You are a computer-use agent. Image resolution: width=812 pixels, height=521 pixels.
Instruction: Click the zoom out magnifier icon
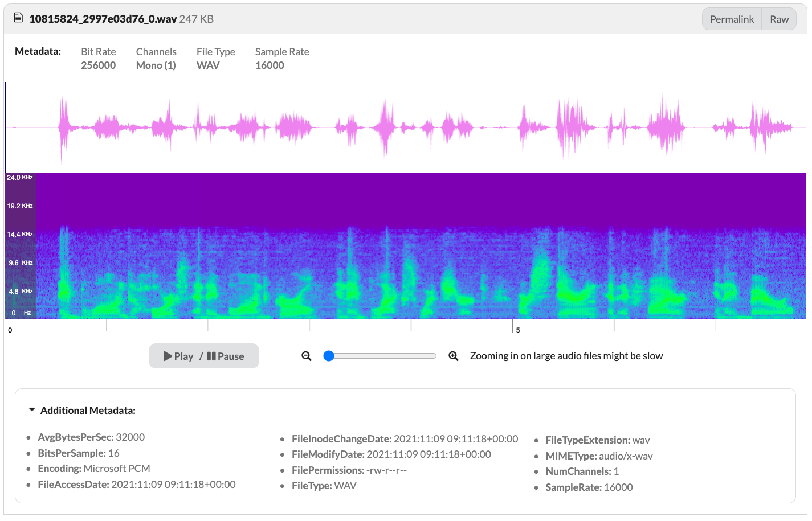[x=307, y=356]
